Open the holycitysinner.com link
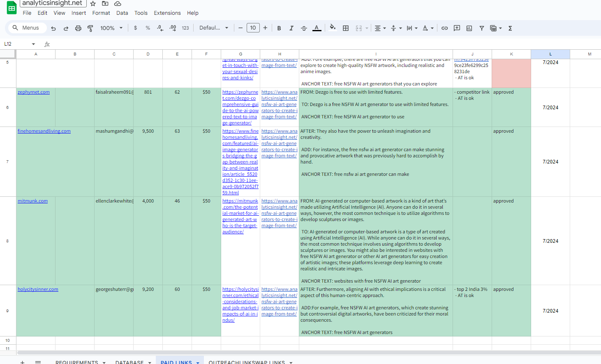Image resolution: width=601 pixels, height=364 pixels. click(x=38, y=289)
